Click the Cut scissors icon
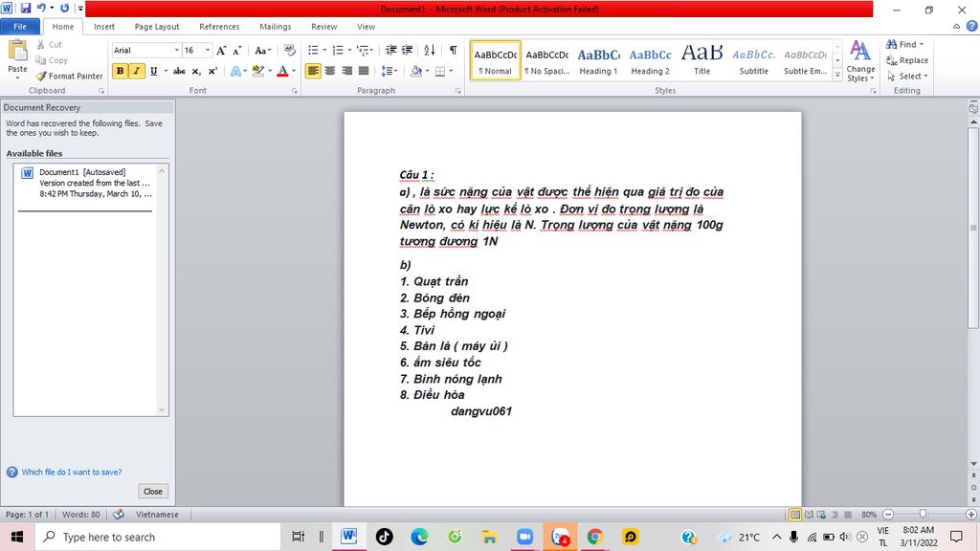The image size is (980, 551). point(41,44)
